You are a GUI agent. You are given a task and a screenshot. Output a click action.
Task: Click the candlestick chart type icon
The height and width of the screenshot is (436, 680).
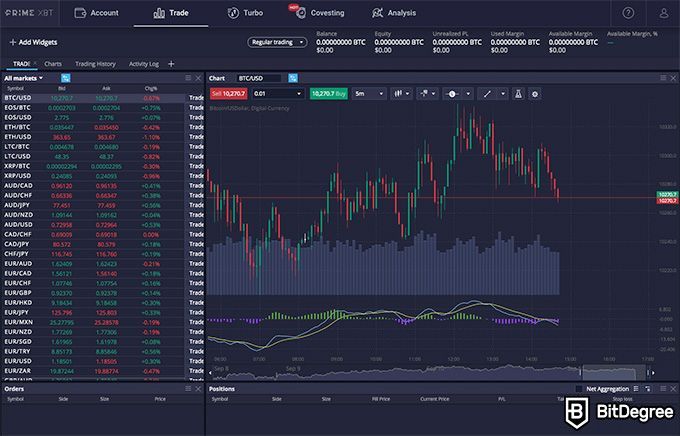(x=397, y=94)
